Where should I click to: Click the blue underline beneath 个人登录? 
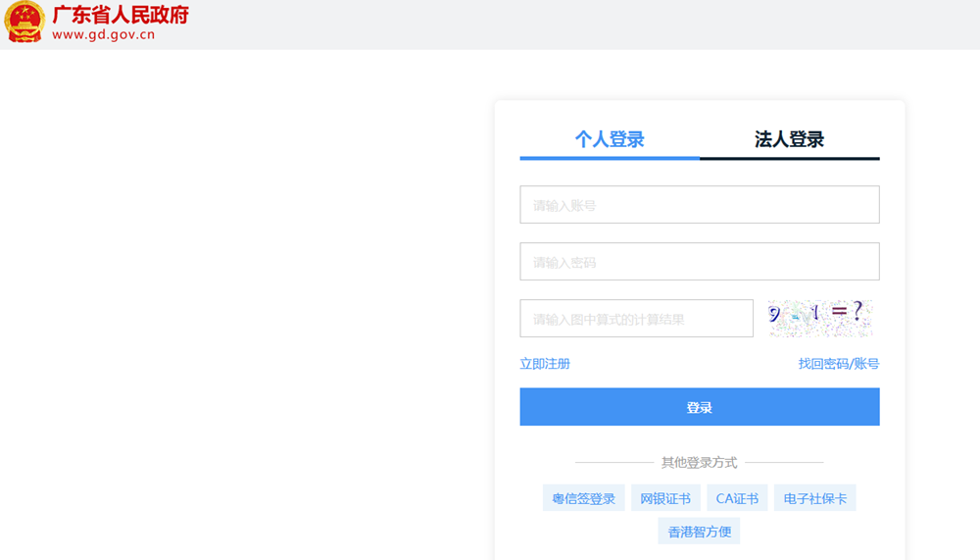610,157
